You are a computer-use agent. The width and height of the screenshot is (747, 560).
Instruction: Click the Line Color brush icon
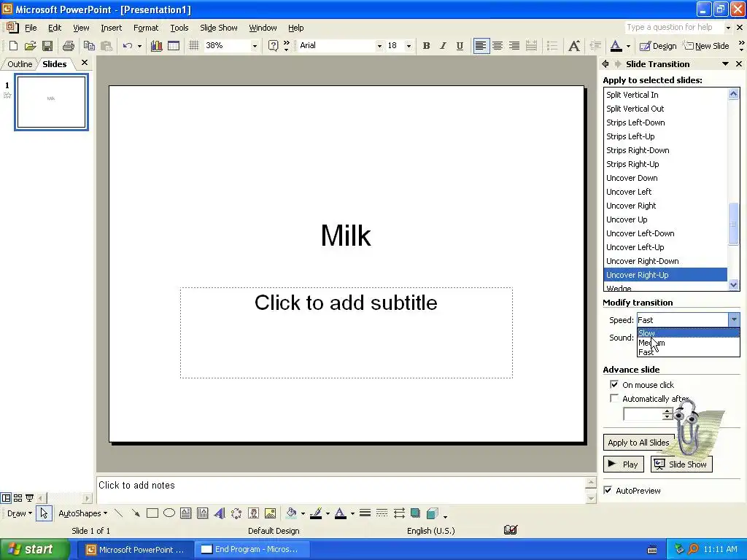316,513
